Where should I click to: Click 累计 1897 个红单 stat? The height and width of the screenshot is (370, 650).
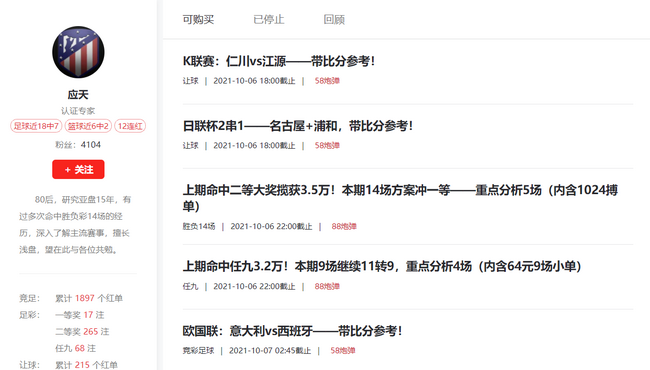[x=89, y=298]
